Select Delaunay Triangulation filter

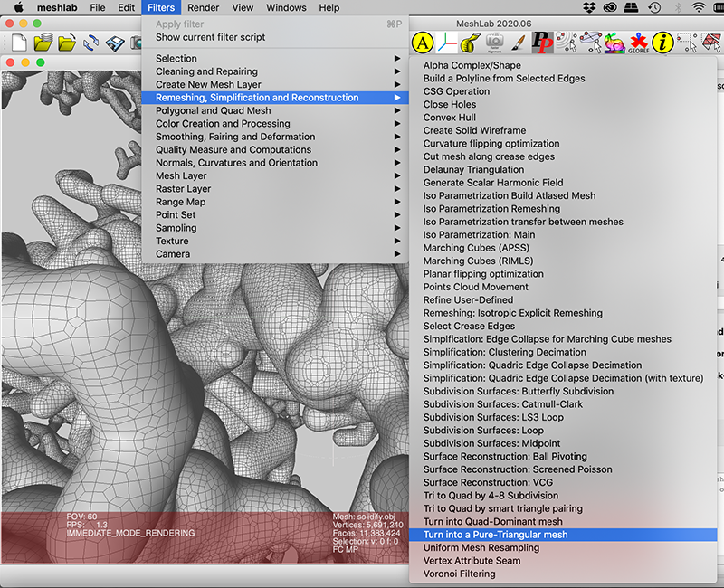click(x=563, y=169)
